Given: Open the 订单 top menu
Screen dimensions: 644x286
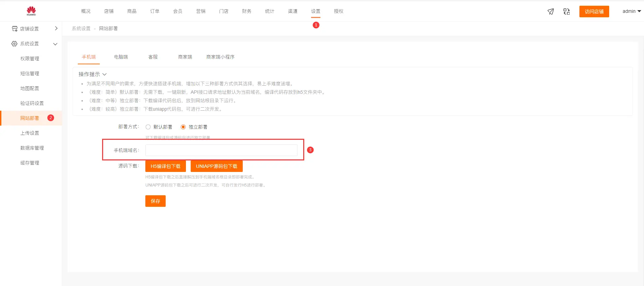Looking at the screenshot, I should point(154,11).
